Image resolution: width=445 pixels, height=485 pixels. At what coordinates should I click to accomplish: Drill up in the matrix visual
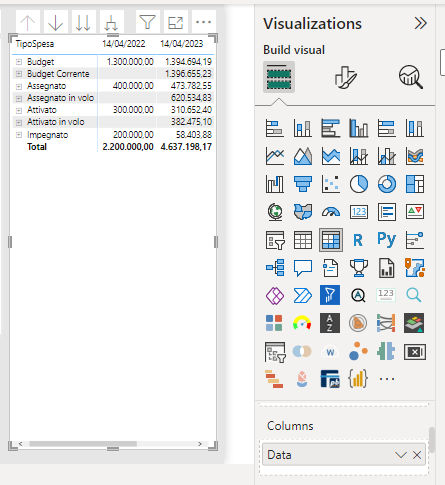[28, 23]
